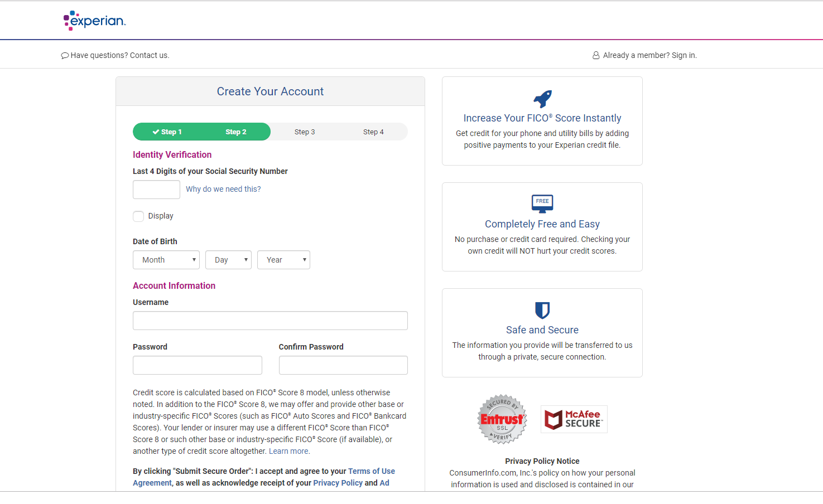Click the Identity Verification section heading

tap(172, 155)
